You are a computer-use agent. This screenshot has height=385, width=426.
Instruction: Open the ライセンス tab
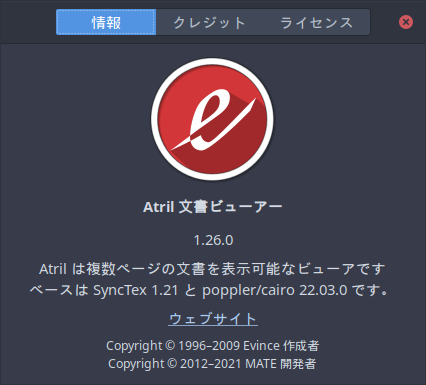(316, 22)
